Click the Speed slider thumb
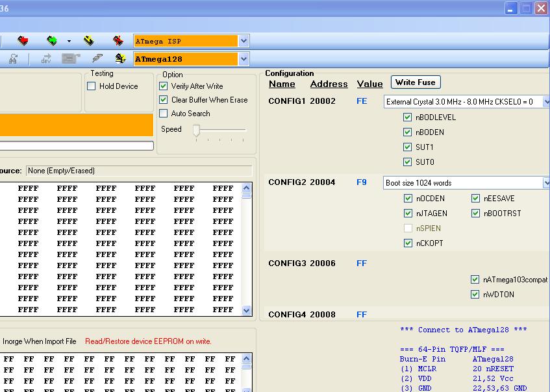550x392 pixels. tap(196, 130)
